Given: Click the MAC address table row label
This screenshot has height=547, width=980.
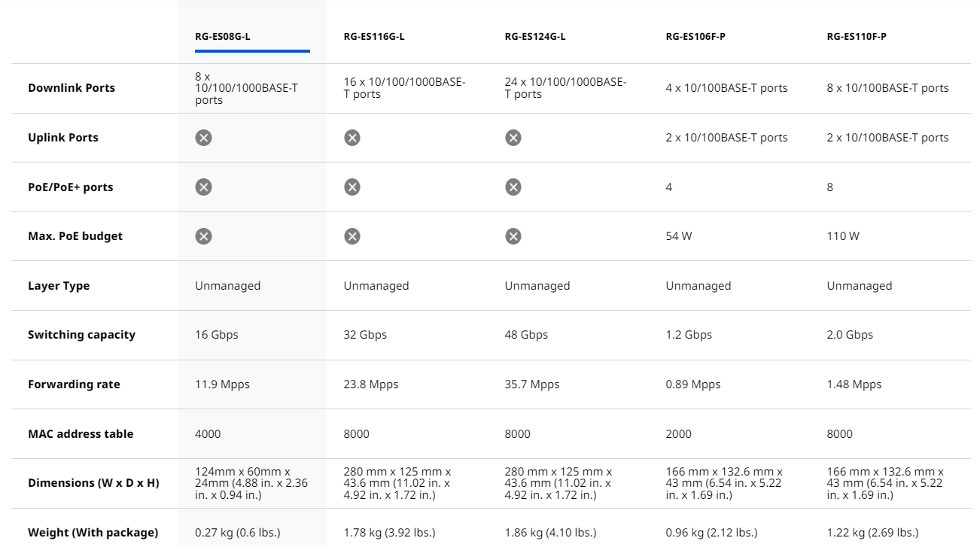Looking at the screenshot, I should (81, 434).
